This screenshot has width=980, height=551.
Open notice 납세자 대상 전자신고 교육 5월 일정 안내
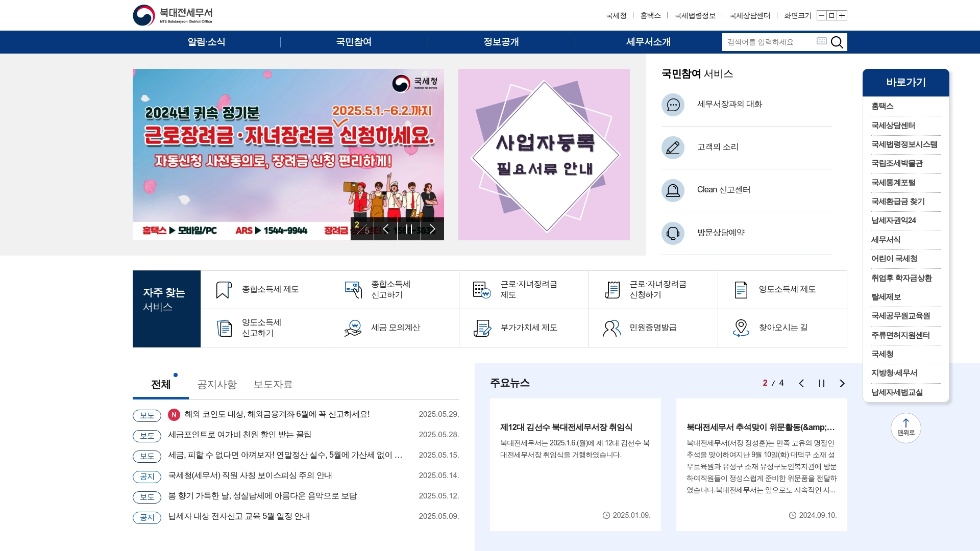pyautogui.click(x=239, y=516)
